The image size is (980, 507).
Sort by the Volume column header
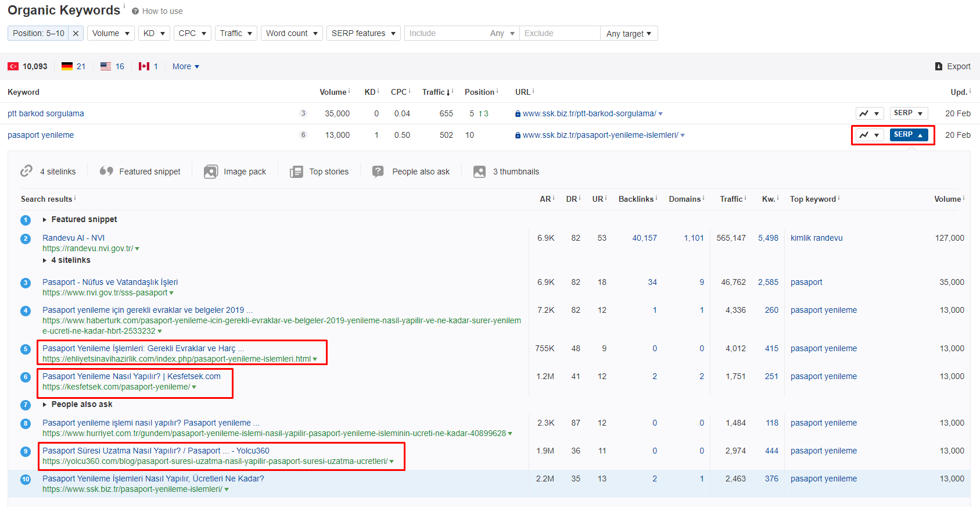333,92
